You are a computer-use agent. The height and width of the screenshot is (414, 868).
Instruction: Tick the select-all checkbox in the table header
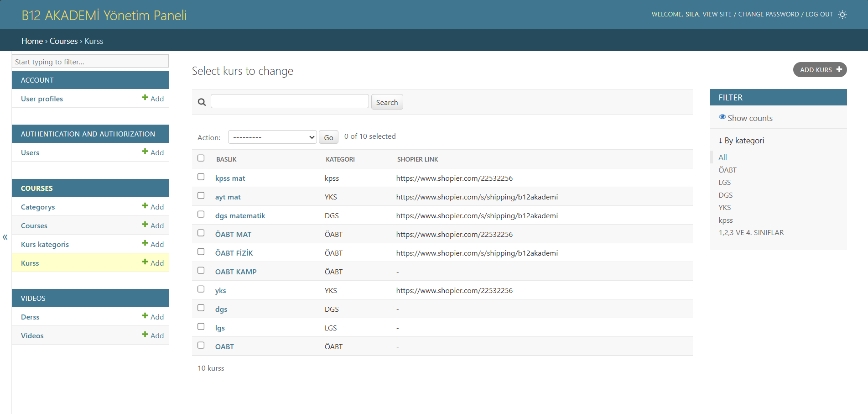201,158
